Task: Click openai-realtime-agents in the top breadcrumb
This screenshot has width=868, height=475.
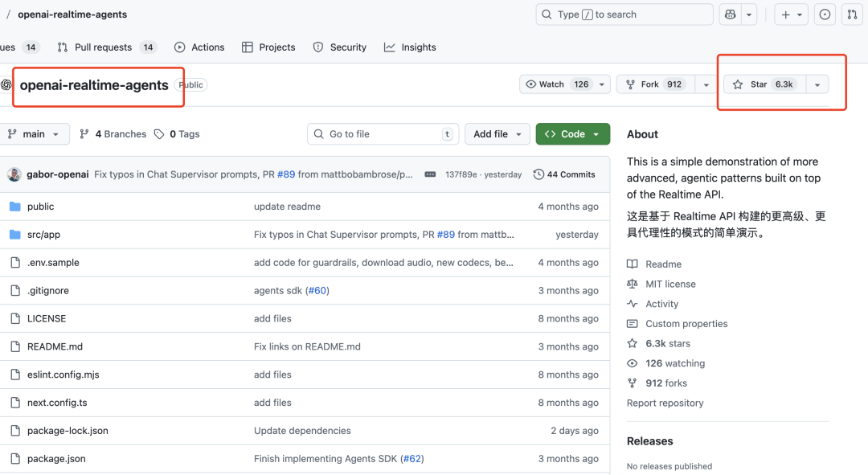Action: tap(72, 14)
